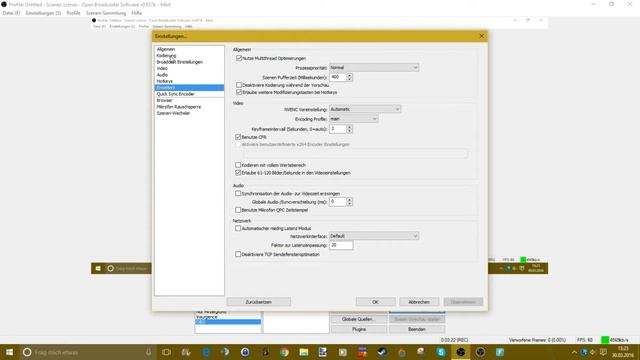
Task: Check Deaktiviere TCP Sendefensteroptimierung
Action: pos(238,254)
